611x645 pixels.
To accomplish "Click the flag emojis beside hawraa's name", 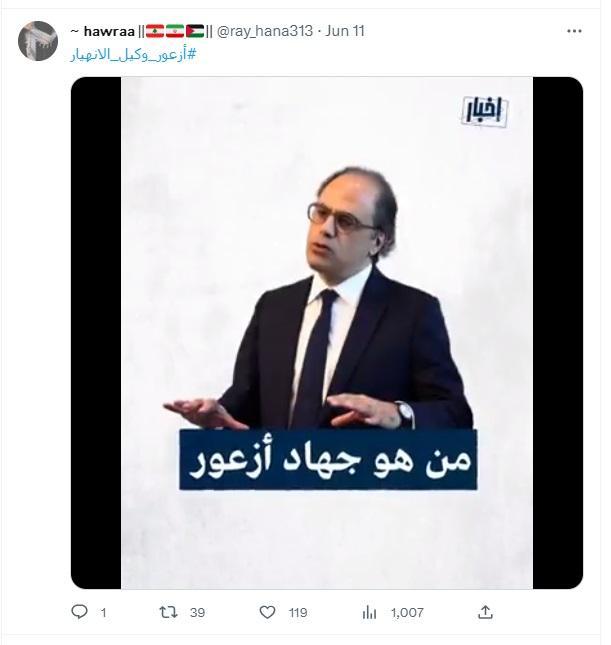I will click(x=175, y=31).
